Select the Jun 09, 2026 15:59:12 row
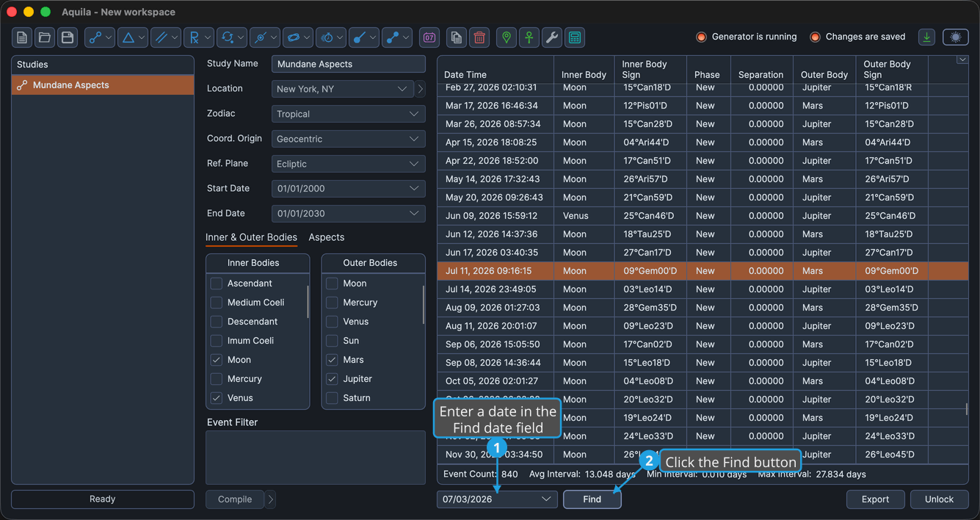 point(703,216)
